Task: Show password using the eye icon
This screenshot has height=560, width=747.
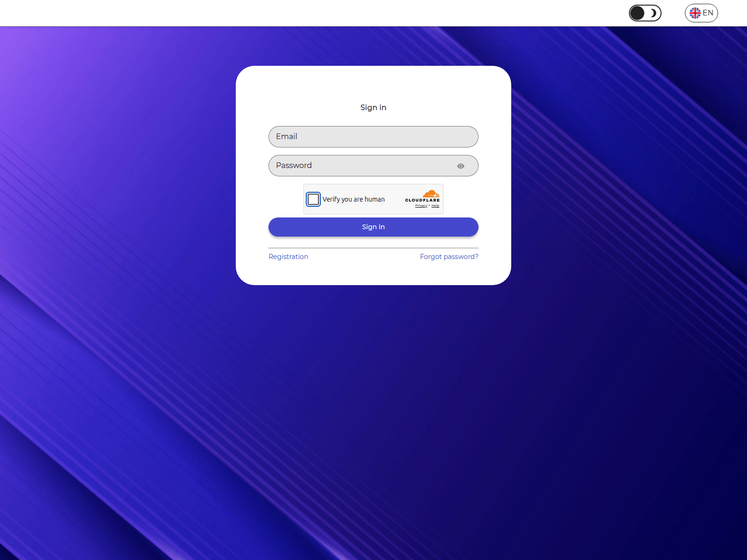Action: coord(461,166)
